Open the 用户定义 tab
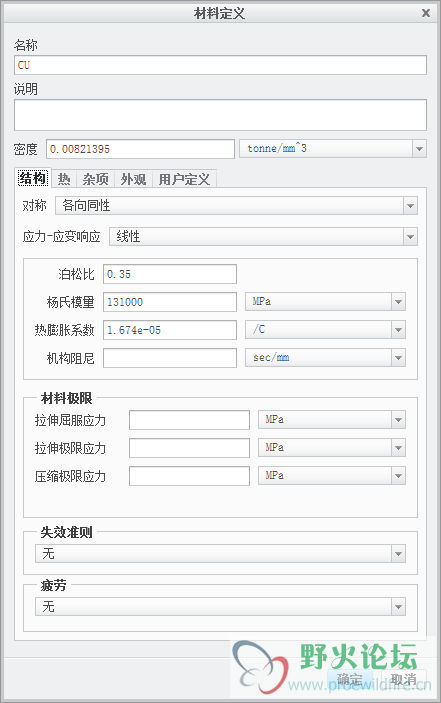This screenshot has width=441, height=703. 184,179
